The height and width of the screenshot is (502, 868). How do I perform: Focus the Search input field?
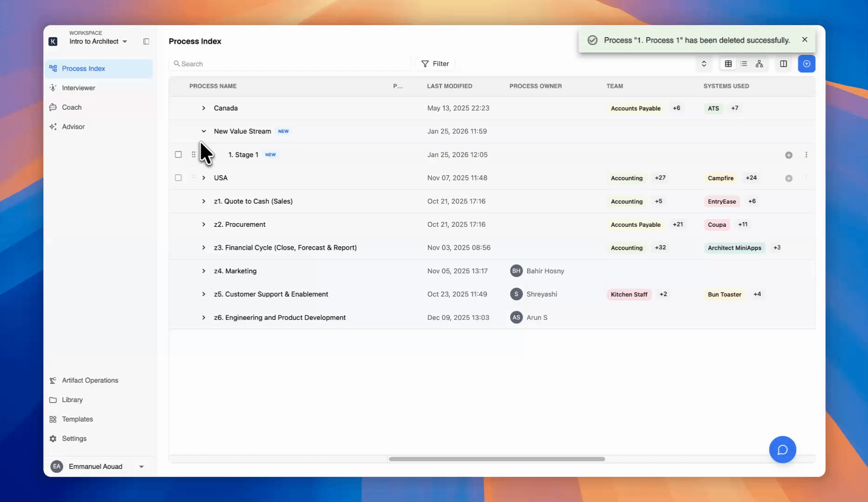(x=290, y=64)
